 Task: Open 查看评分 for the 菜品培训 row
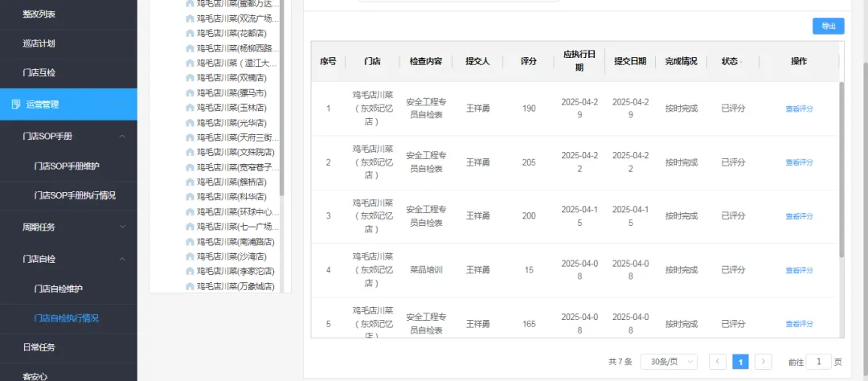pyautogui.click(x=799, y=270)
